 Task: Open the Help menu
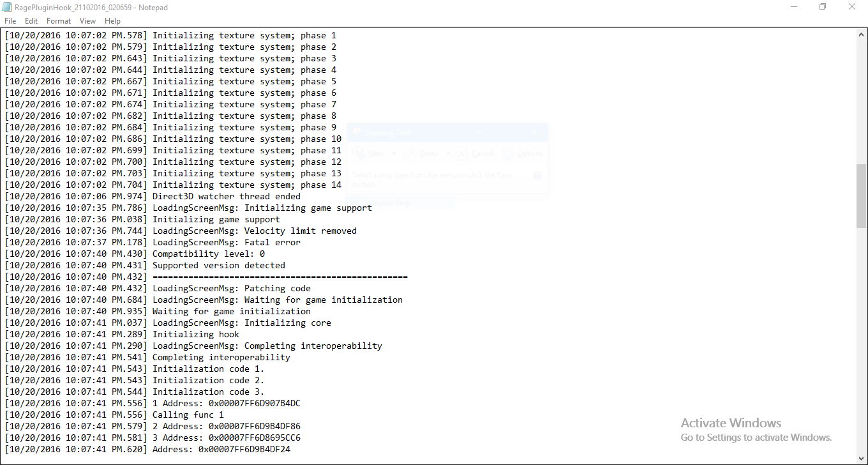coord(112,21)
